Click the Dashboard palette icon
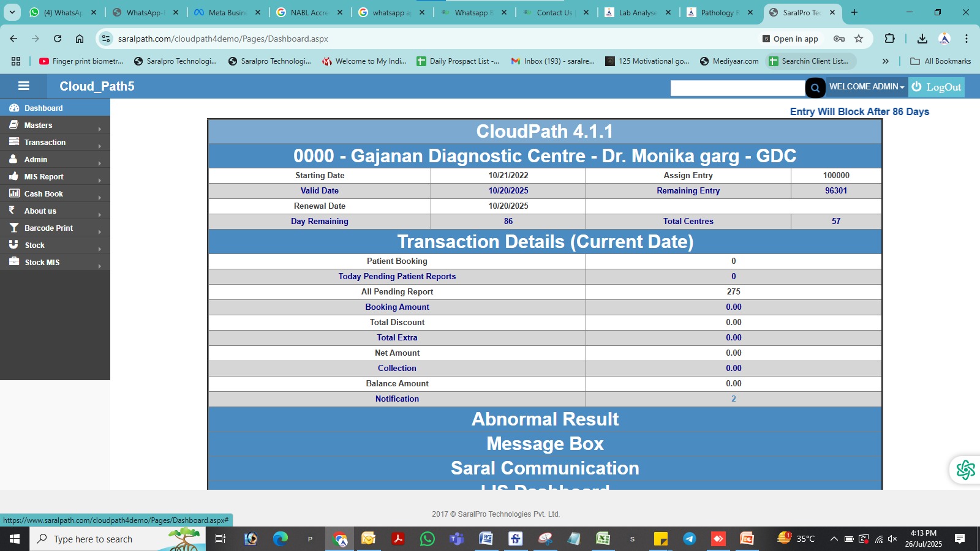This screenshot has width=980, height=551. click(14, 108)
